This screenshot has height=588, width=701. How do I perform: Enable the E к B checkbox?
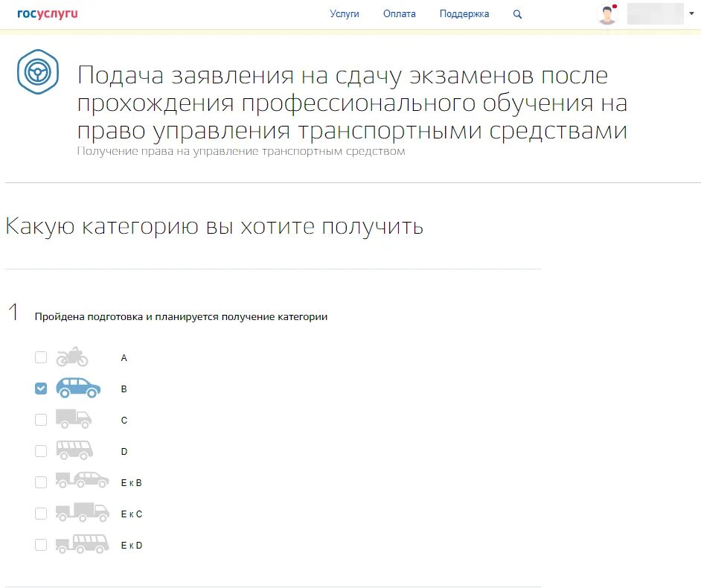41,482
